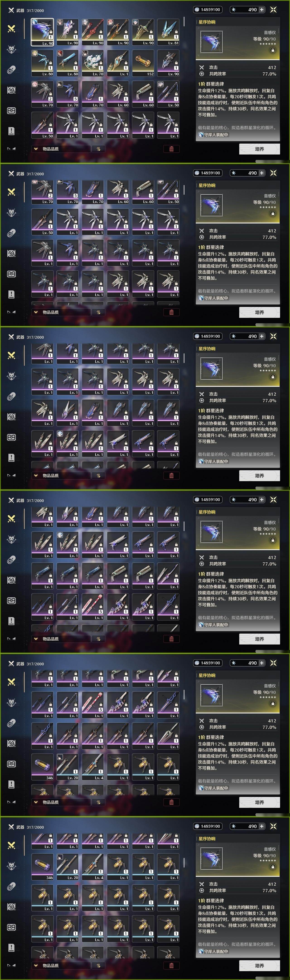This screenshot has width=290, height=980.
Task: Click the plus icon beside 490 in the topmost panel
Action: pos(261,10)
